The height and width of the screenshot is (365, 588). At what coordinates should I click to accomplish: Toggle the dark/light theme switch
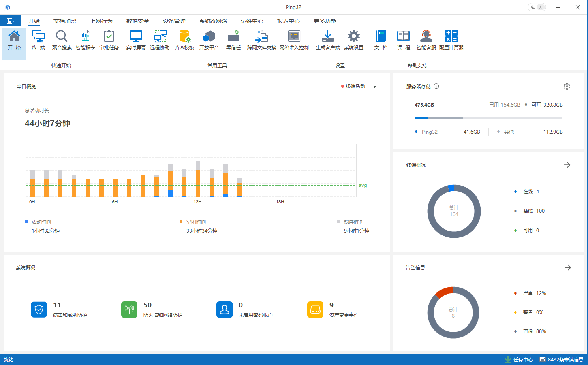pos(537,7)
